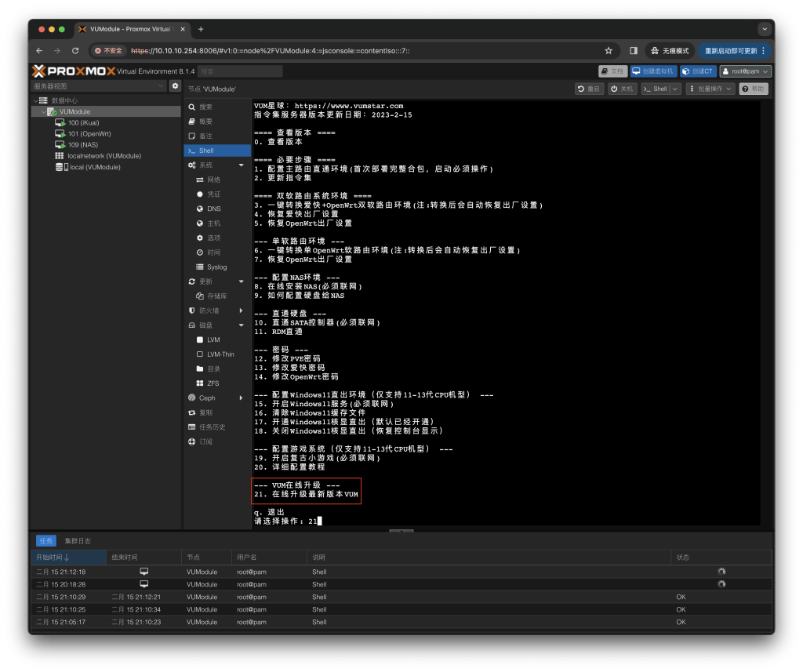This screenshot has width=803, height=672.
Task: Open the root@pam user menu
Action: tap(744, 71)
